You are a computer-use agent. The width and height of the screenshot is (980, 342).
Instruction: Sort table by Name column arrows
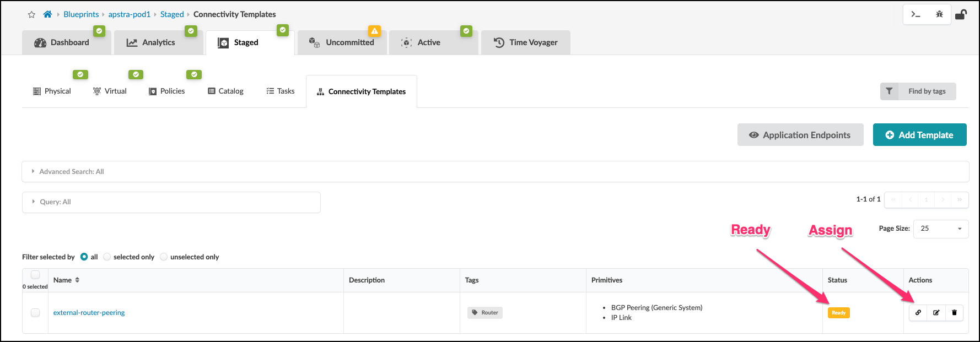tap(77, 280)
